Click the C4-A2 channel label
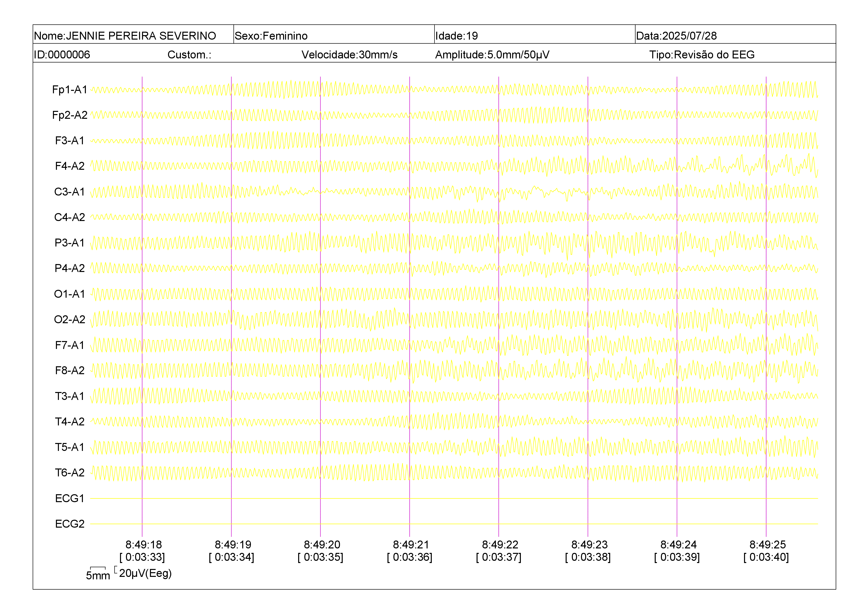Viewport: 868px width, 614px height. 70,217
